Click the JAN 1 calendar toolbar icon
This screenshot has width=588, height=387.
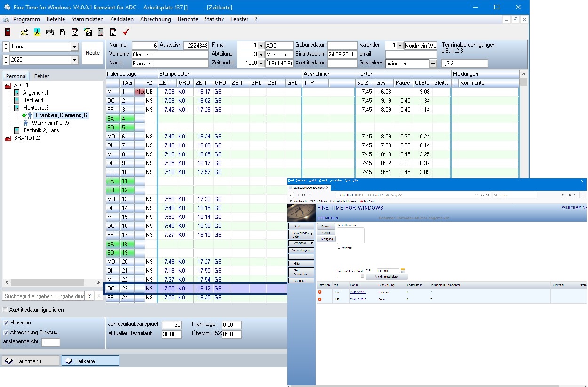113,32
